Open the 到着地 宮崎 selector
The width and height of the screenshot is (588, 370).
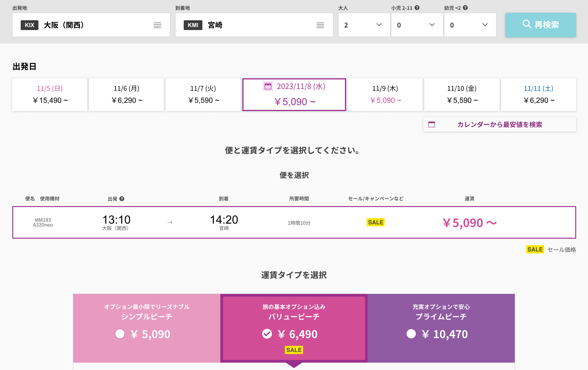(254, 25)
